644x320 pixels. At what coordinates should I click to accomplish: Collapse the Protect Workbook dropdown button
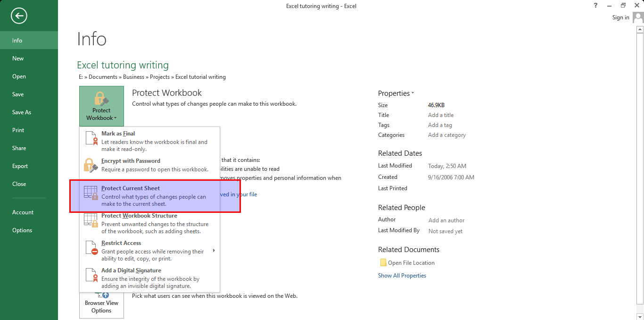click(x=101, y=106)
